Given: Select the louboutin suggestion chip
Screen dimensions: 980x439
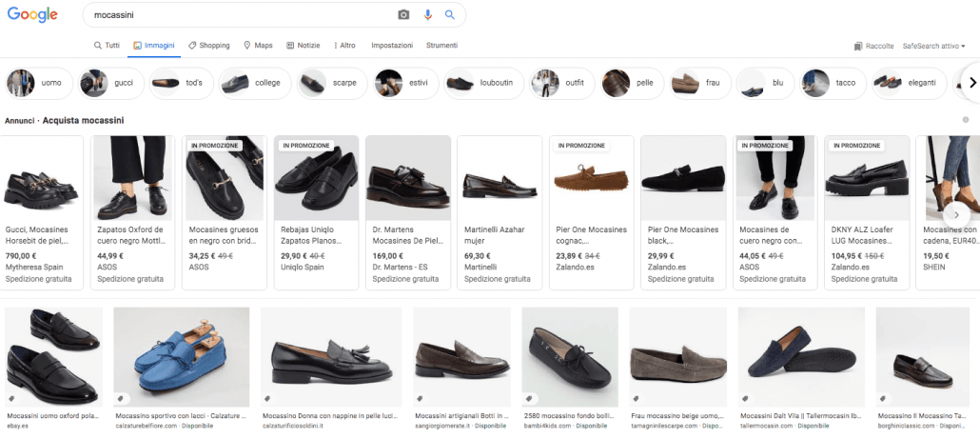Looking at the screenshot, I should tap(483, 83).
